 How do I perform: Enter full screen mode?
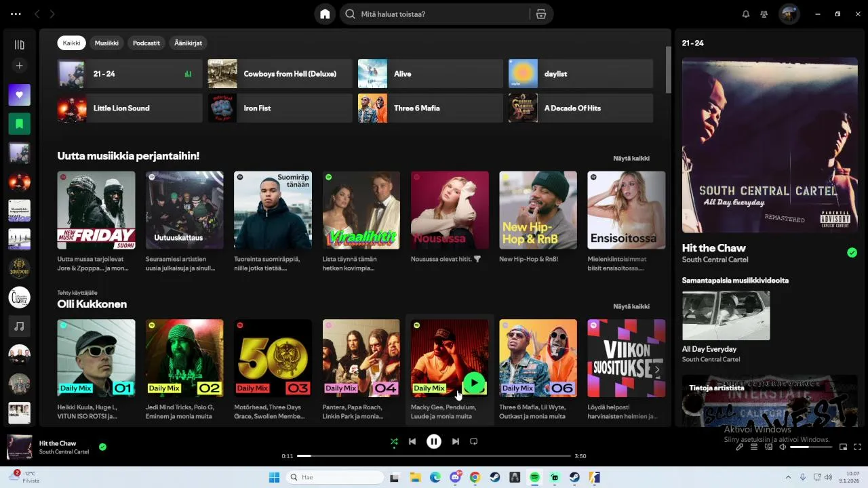858,447
